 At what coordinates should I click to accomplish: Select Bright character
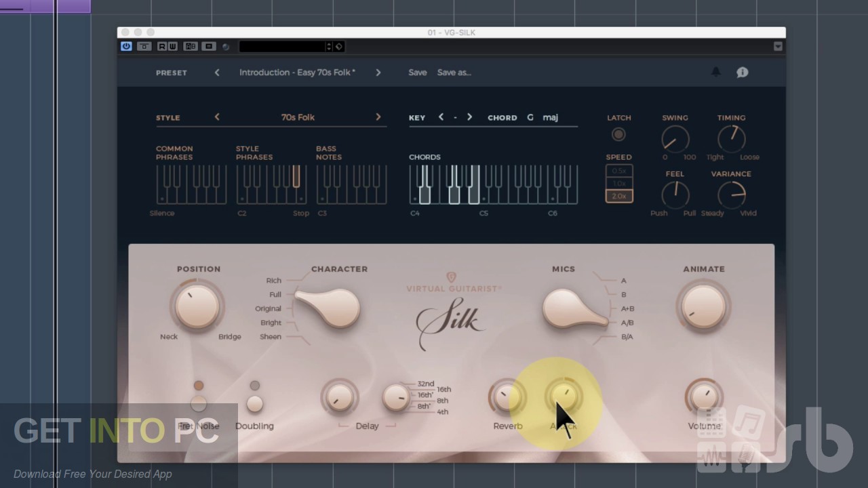271,323
